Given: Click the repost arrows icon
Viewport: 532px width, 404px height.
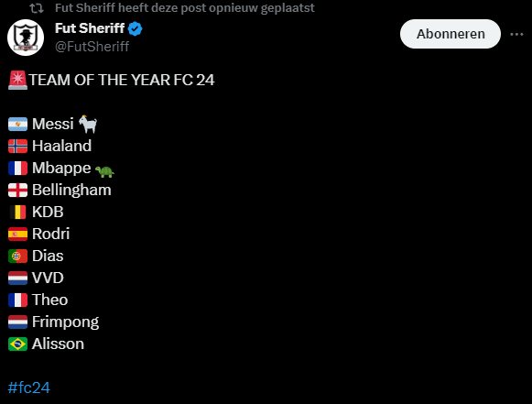Looking at the screenshot, I should point(37,8).
